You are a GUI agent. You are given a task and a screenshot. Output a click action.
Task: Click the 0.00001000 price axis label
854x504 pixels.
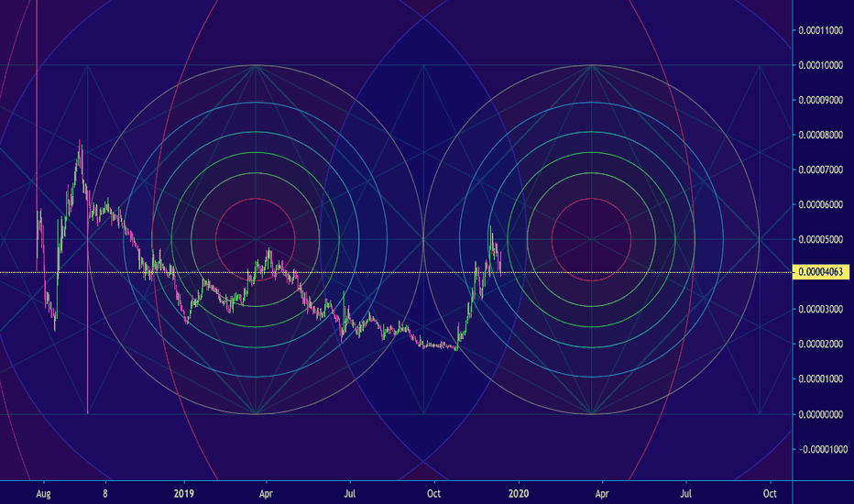tap(821, 378)
